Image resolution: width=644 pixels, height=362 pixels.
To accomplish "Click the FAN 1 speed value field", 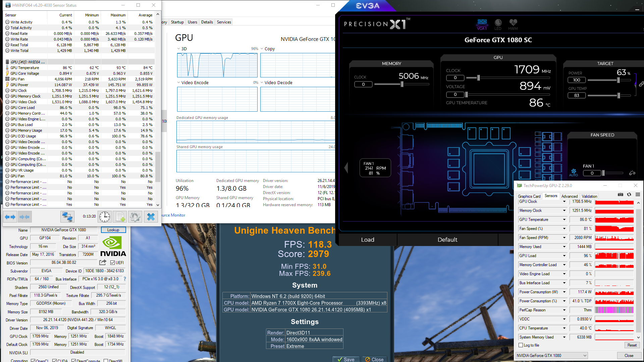I will pos(592,173).
